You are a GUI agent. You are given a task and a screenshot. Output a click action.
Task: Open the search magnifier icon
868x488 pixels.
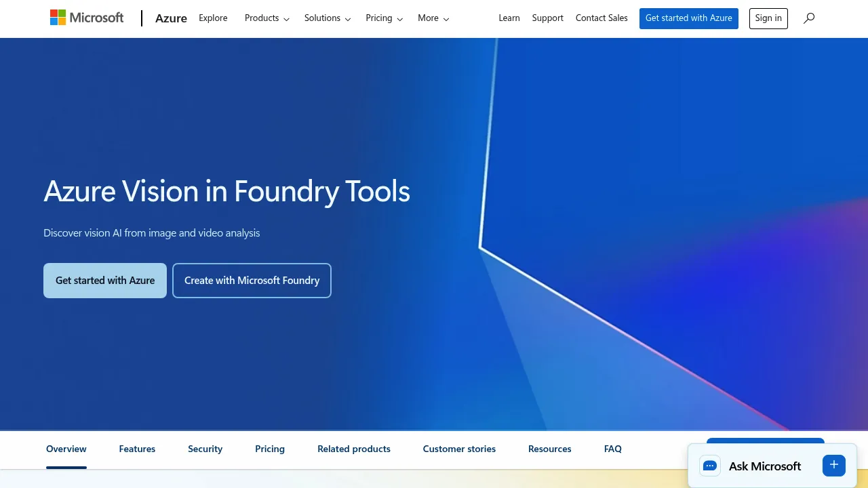tap(809, 18)
